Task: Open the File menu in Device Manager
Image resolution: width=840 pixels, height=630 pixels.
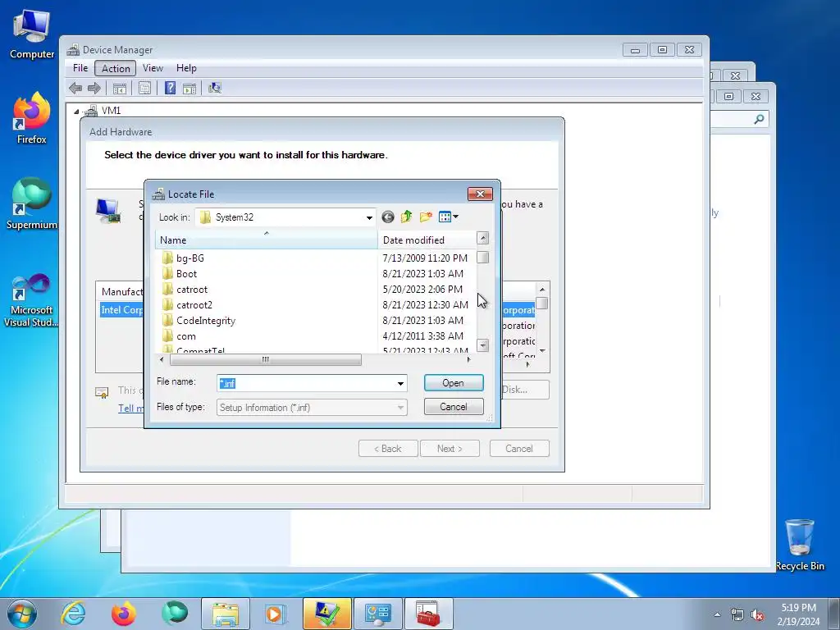Action: pos(80,68)
